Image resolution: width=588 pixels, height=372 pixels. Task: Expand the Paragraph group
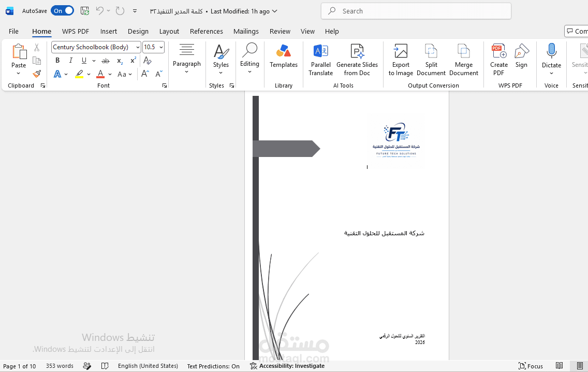(x=187, y=59)
